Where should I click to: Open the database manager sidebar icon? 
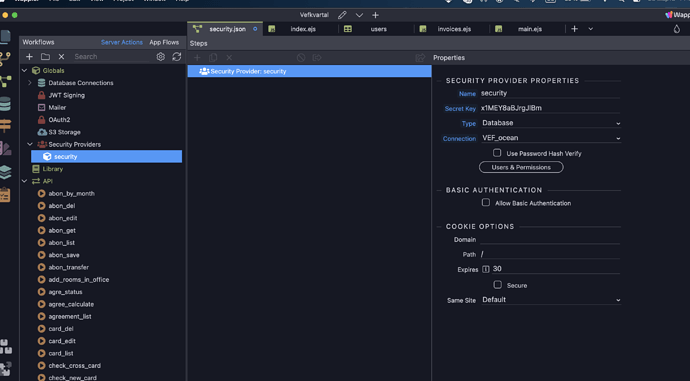pos(6,104)
